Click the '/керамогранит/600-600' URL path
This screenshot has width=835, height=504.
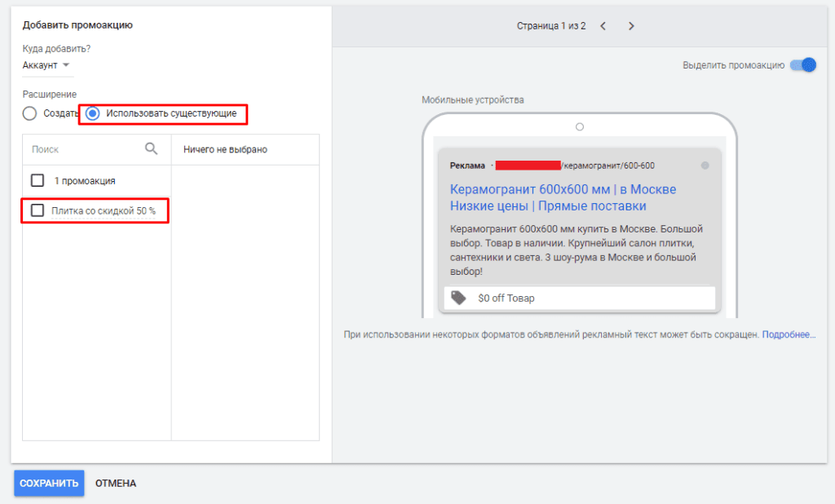point(607,166)
